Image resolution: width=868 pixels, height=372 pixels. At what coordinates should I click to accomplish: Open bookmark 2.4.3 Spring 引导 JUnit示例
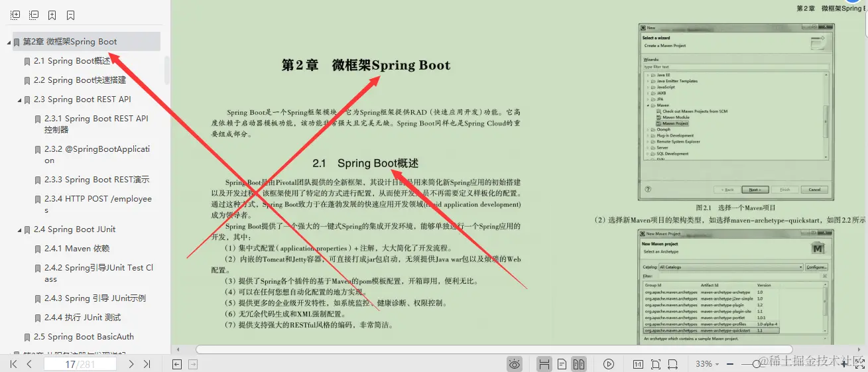95,298
